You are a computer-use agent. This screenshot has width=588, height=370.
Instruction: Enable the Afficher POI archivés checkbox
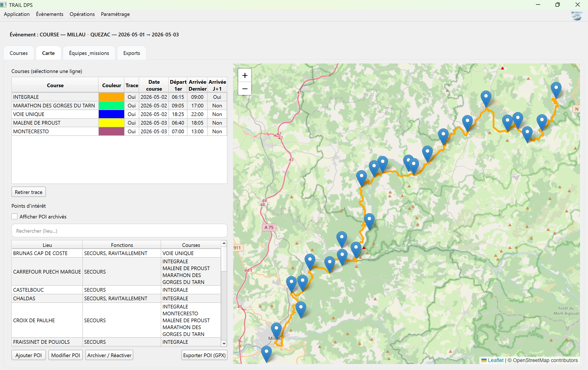[x=14, y=216]
